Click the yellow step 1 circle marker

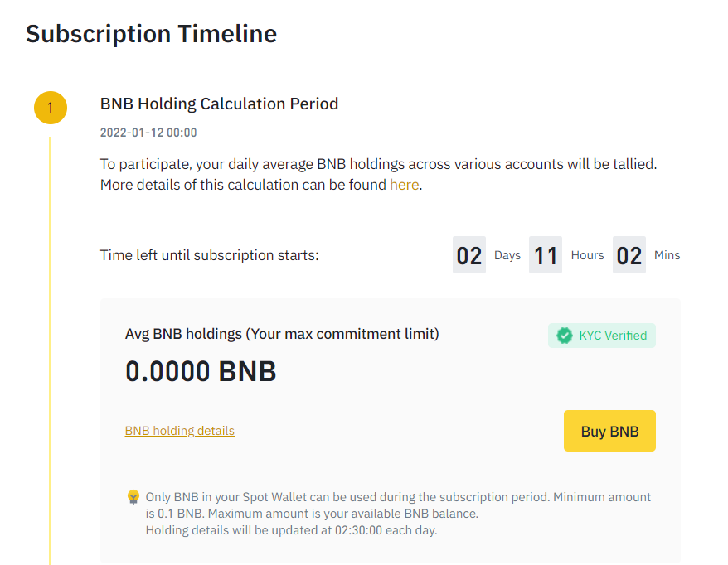50,108
